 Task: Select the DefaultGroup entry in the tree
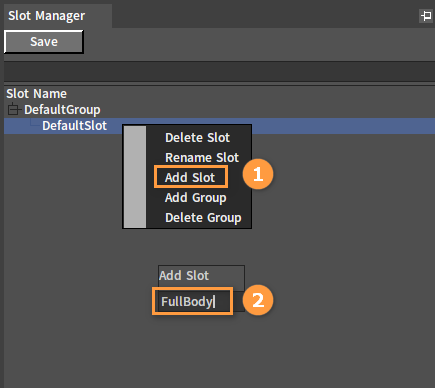pos(62,110)
